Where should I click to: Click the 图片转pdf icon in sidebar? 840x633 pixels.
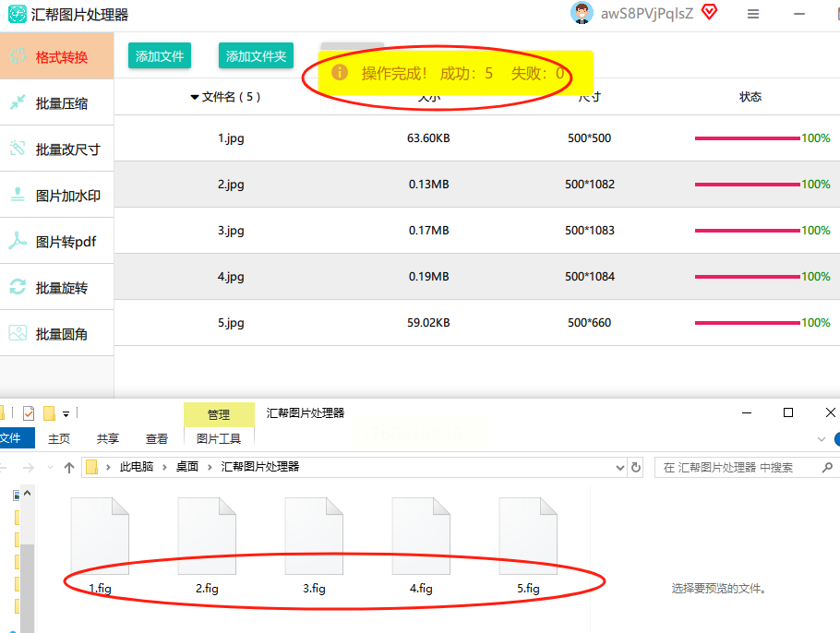tap(18, 241)
